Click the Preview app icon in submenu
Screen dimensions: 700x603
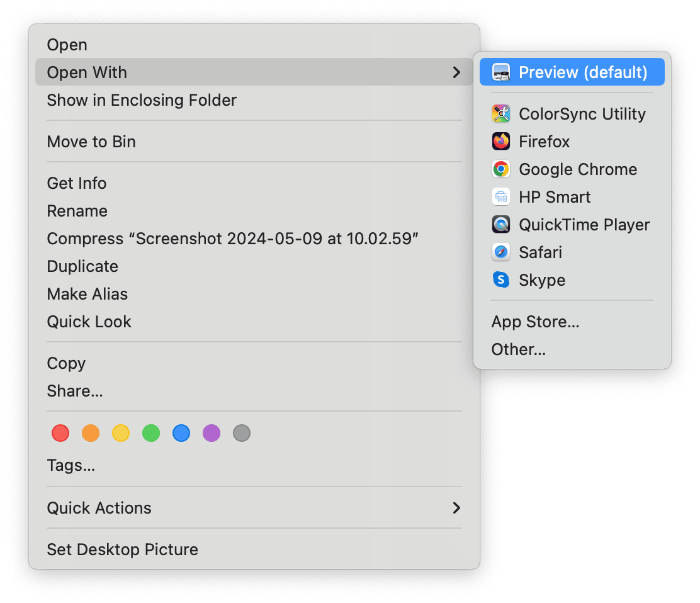[x=501, y=72]
